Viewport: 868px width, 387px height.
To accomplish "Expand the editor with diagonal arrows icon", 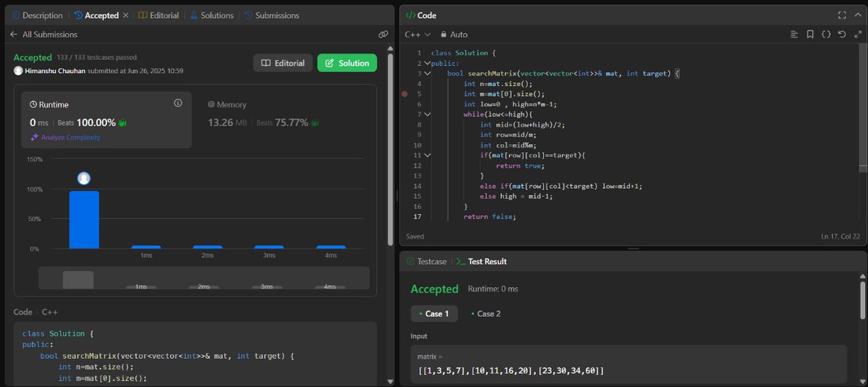I will click(x=858, y=34).
